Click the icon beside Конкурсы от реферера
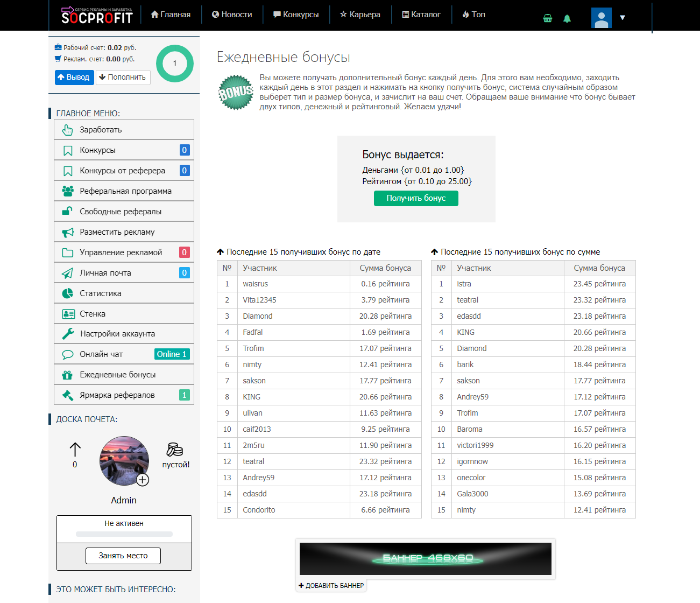700x603 pixels. click(x=68, y=171)
